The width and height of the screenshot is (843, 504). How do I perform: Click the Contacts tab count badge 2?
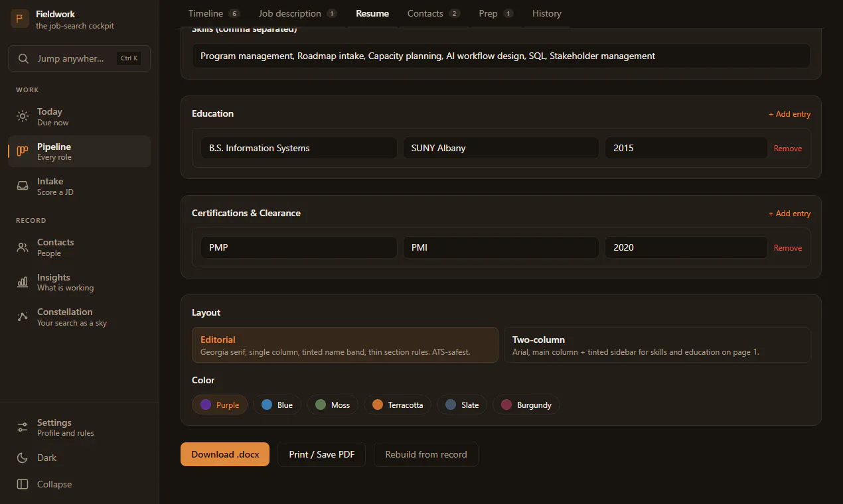pyautogui.click(x=454, y=13)
